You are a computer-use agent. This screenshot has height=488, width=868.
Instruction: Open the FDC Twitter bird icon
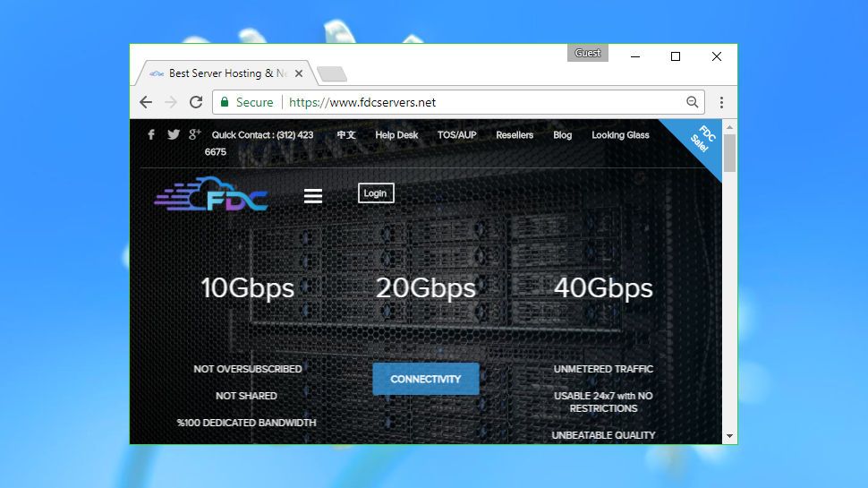[174, 134]
